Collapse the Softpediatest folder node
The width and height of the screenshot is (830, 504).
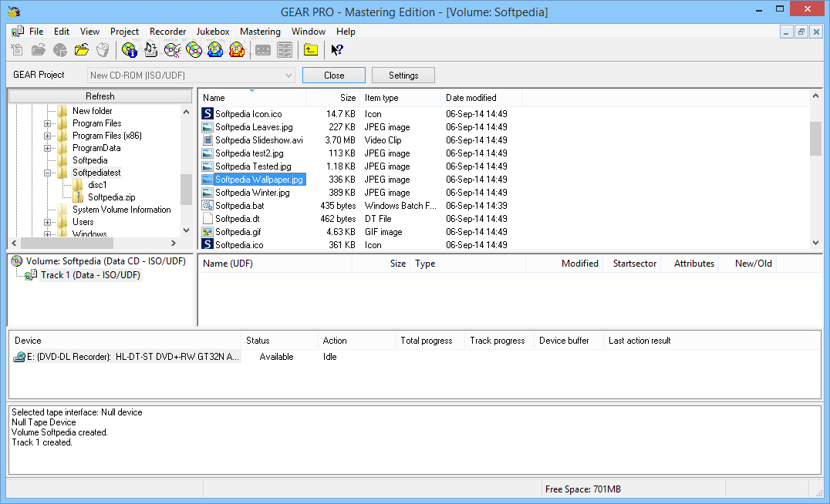[x=48, y=173]
